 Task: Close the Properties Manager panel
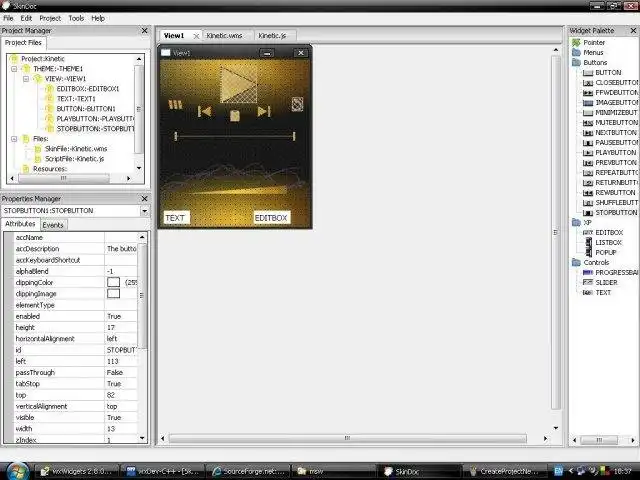tap(144, 198)
